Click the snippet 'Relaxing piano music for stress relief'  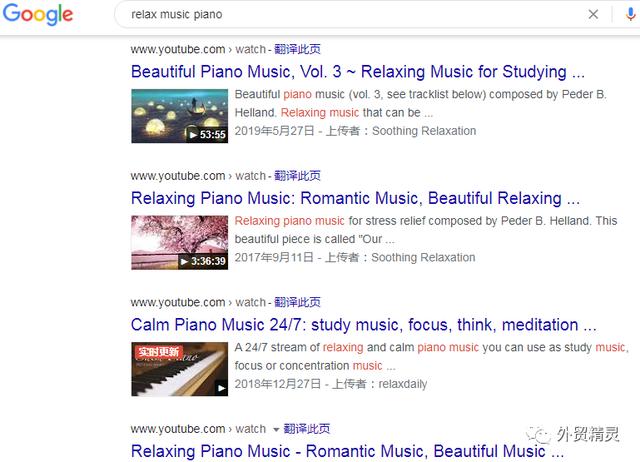[x=426, y=230]
